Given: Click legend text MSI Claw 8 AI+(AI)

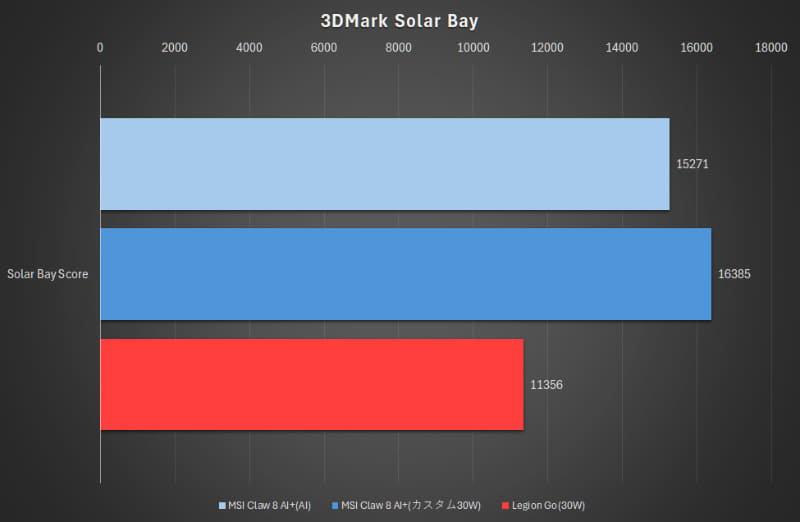Looking at the screenshot, I should pyautogui.click(x=269, y=506).
